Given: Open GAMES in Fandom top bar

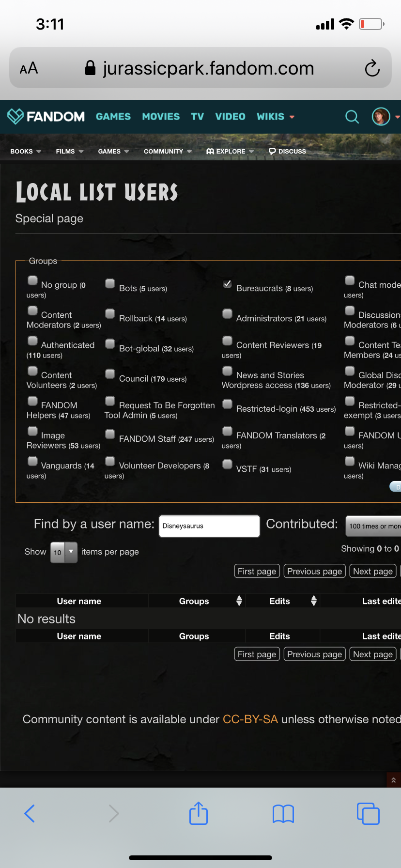Looking at the screenshot, I should (113, 117).
